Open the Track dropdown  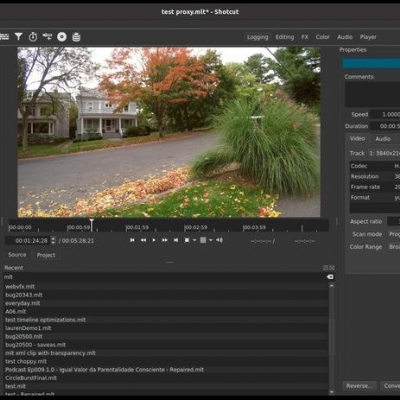[384, 153]
